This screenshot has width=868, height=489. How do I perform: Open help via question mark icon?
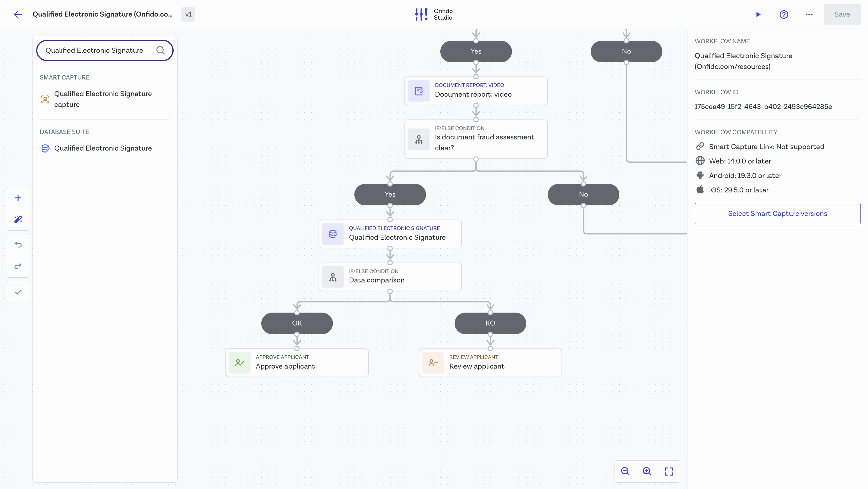click(x=784, y=14)
